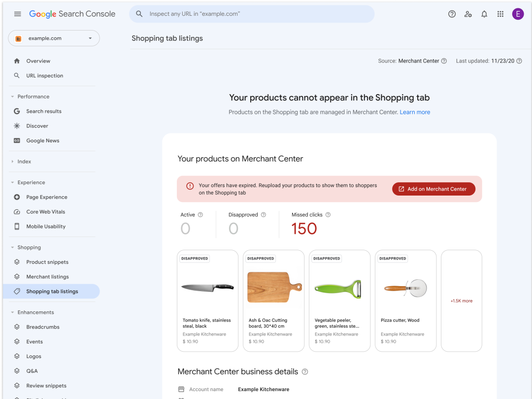Click the Q&A layers icon
The width and height of the screenshot is (532, 399).
[17, 371]
